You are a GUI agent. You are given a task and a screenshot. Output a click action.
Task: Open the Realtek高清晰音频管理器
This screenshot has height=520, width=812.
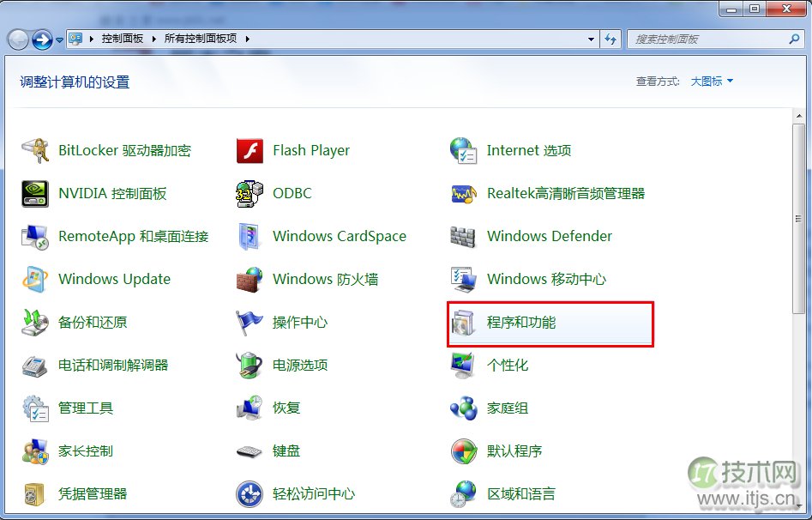[568, 193]
